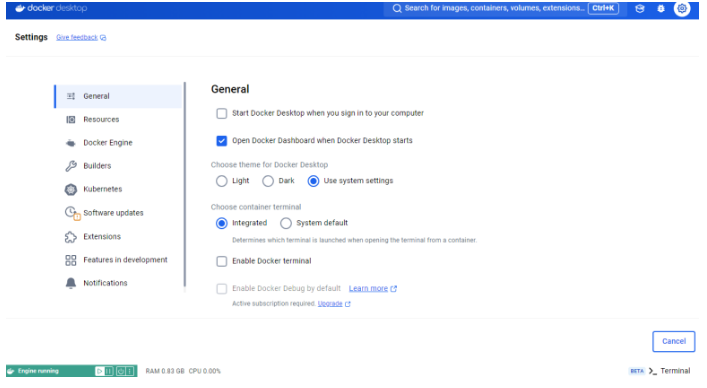Click the sidebar vertical scrollbar

coord(184,185)
